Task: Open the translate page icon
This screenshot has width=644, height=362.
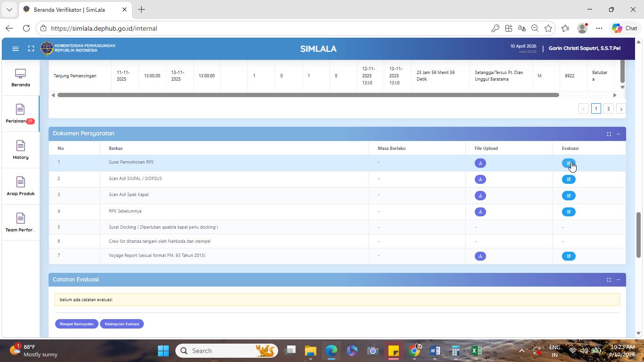Action: pos(521,28)
